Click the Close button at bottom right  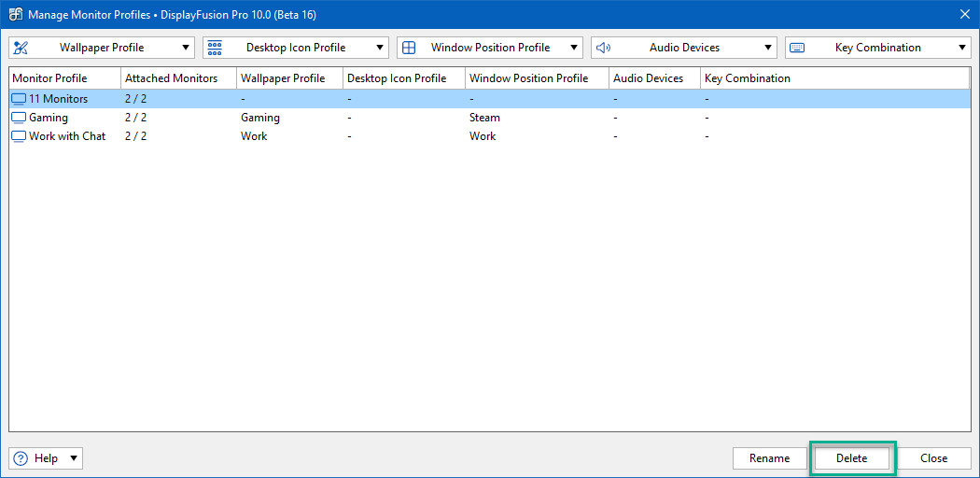pos(933,458)
